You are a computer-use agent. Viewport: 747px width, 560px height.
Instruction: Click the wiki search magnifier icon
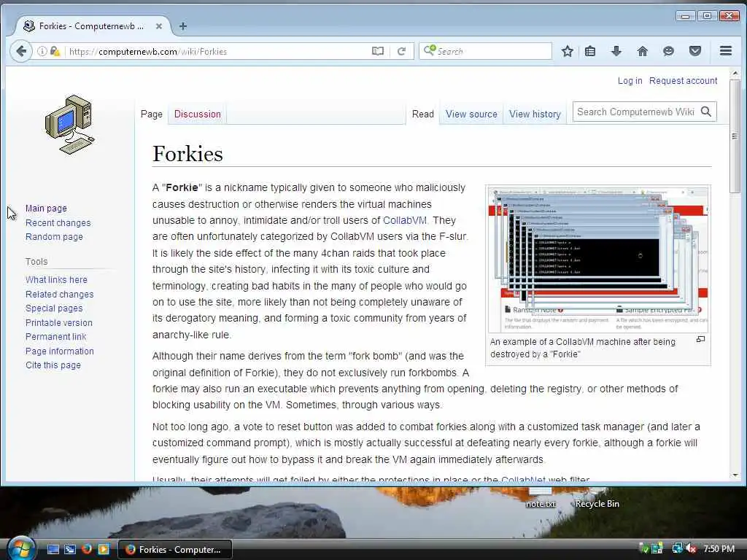706,112
